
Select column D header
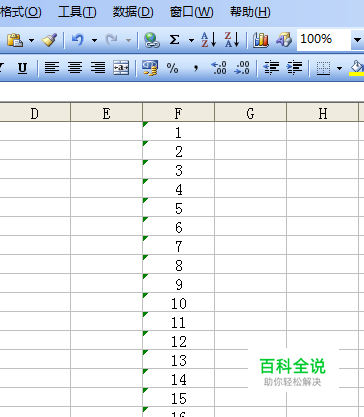35,113
